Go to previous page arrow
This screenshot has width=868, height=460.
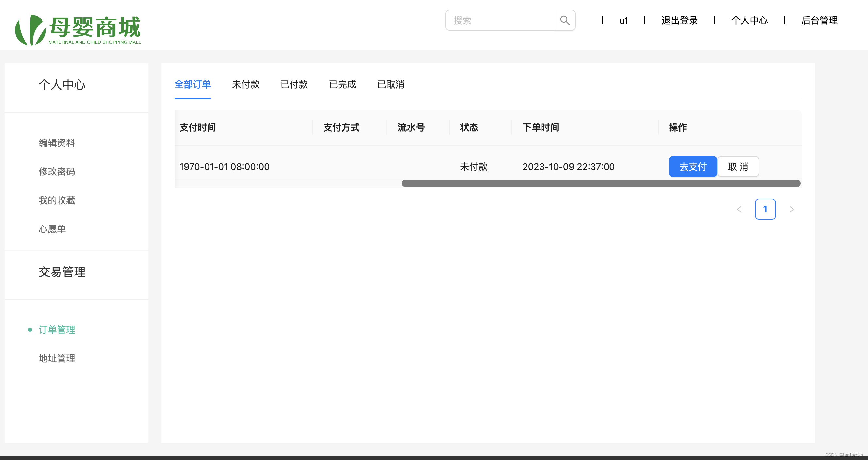(739, 209)
